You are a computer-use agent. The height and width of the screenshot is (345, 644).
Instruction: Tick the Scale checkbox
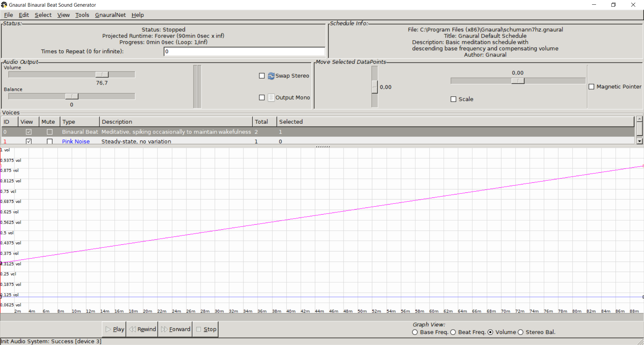click(453, 99)
